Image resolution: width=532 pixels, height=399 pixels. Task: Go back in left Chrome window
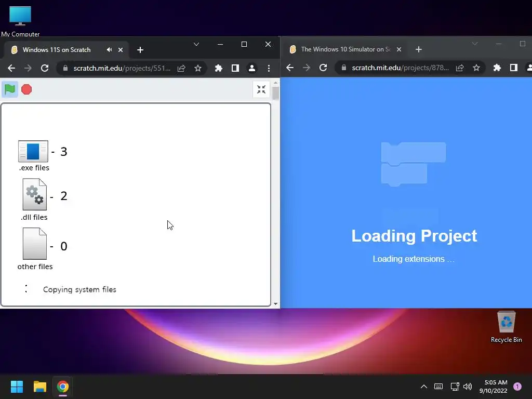click(x=11, y=68)
